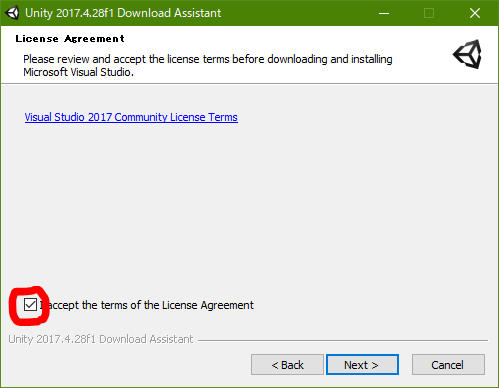This screenshot has width=499, height=388.
Task: Click the word 'Agreement' in the checkbox label
Action: click(x=227, y=305)
